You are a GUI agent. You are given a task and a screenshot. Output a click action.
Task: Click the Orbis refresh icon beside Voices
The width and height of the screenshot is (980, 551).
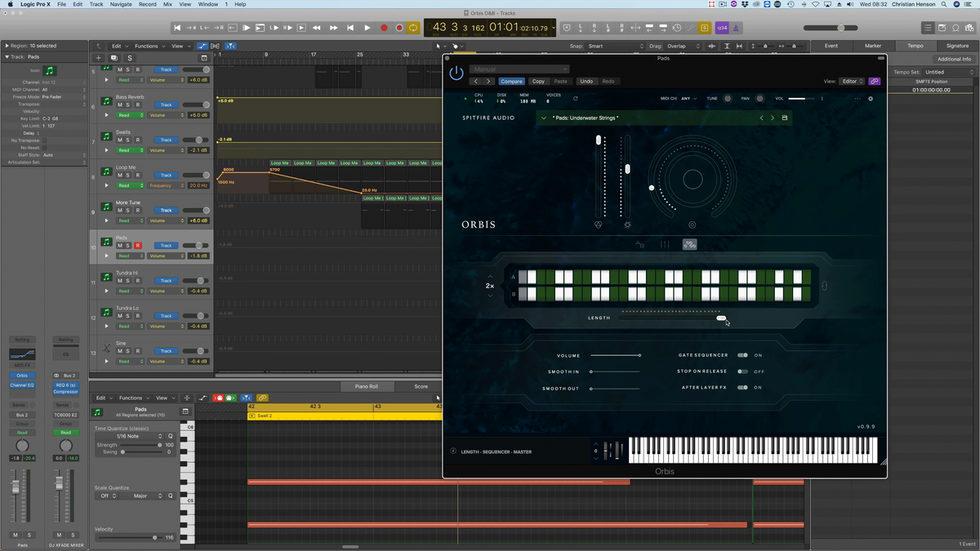tap(576, 99)
